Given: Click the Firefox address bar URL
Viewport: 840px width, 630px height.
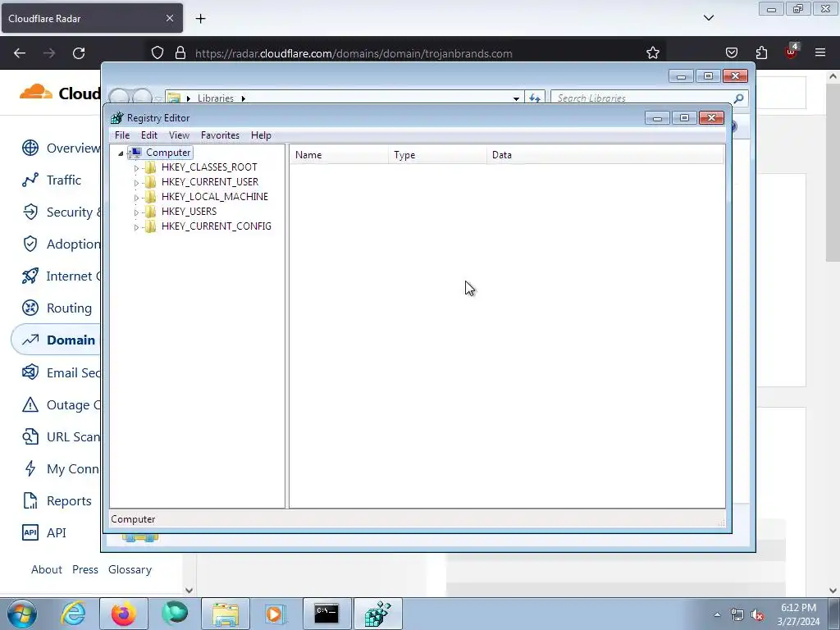Looking at the screenshot, I should (x=354, y=53).
